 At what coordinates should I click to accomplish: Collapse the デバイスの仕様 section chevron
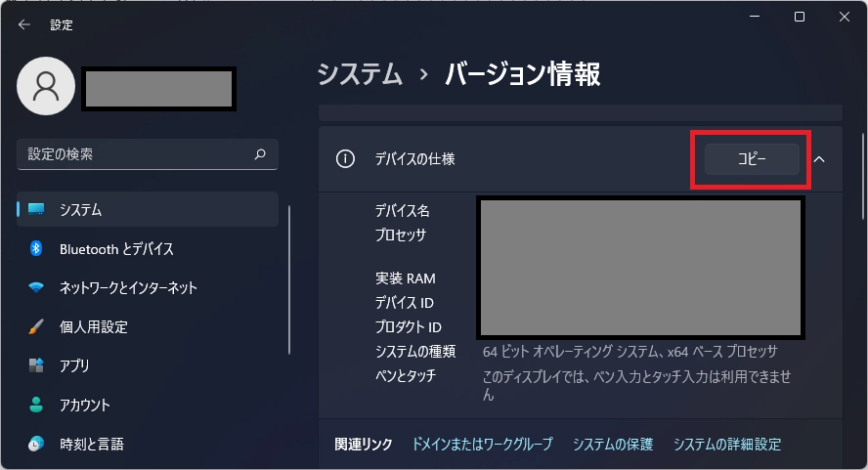click(x=819, y=159)
